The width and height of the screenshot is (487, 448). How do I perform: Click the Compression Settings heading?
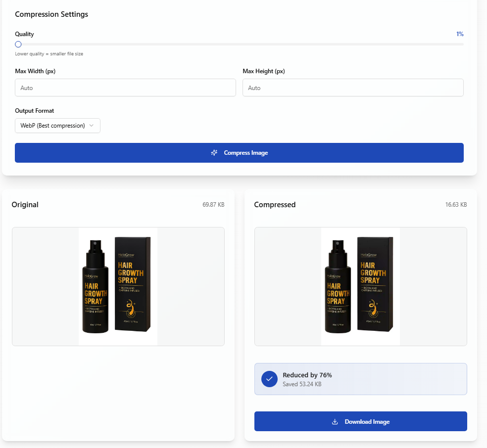(x=51, y=14)
